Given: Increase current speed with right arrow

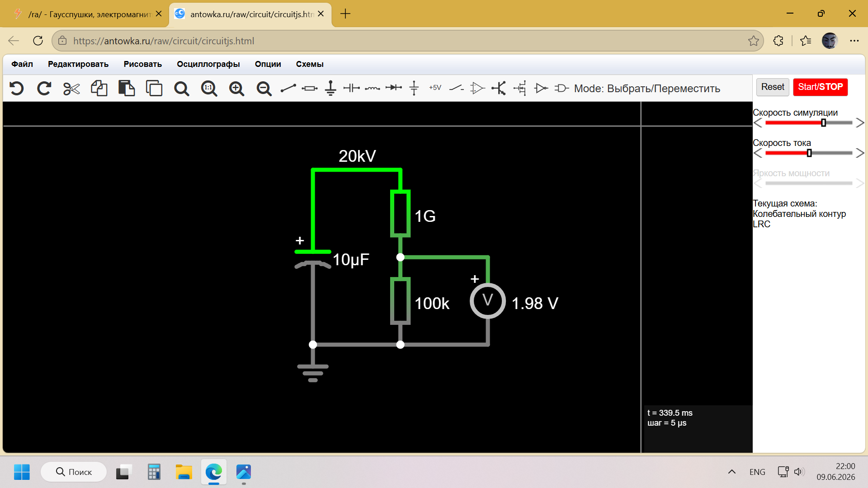Looking at the screenshot, I should (x=859, y=153).
